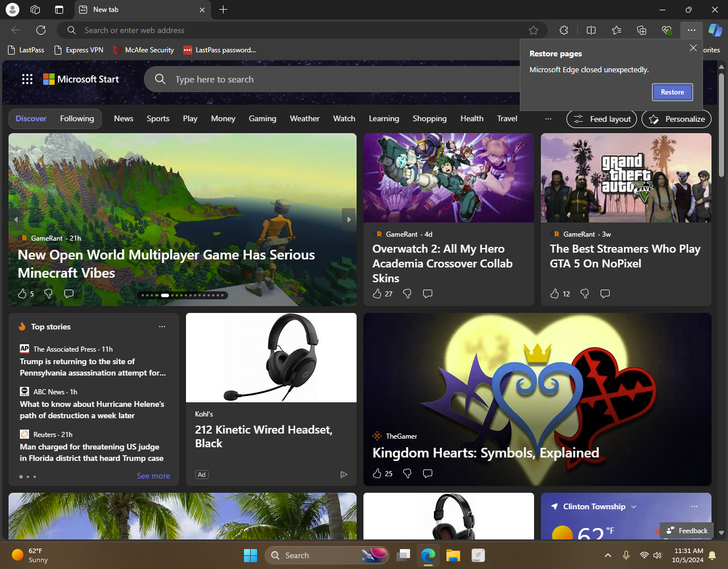Open McAfee Security bookmark
728x569 pixels.
[144, 50]
